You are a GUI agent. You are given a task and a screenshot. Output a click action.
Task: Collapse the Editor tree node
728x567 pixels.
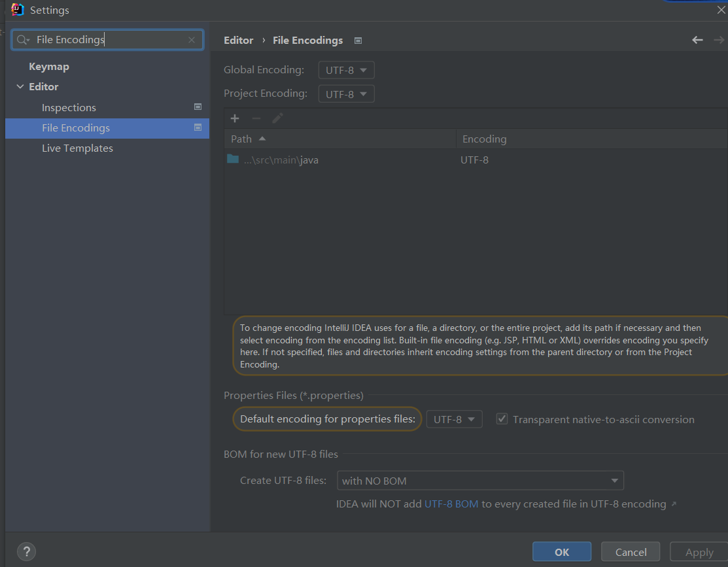tap(20, 86)
